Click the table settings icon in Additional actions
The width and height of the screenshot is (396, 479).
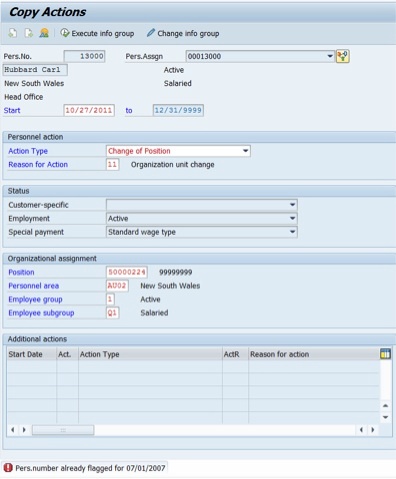click(385, 354)
